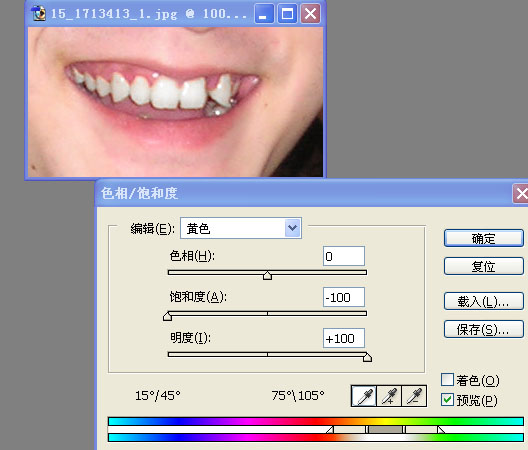Open the 载入(L)... load dialog
The image size is (528, 450).
484,301
